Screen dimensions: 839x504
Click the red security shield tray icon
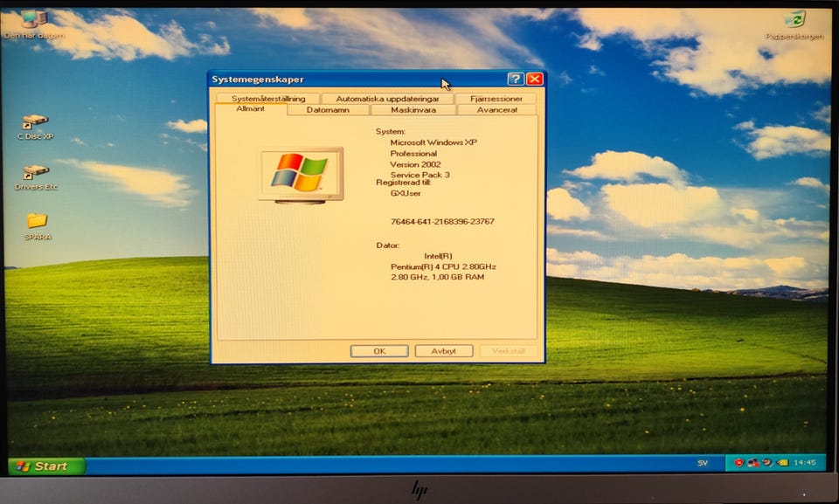click(739, 462)
